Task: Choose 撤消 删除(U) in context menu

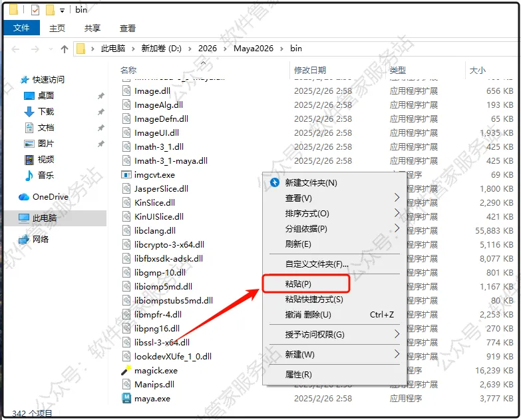Action: tap(335, 314)
